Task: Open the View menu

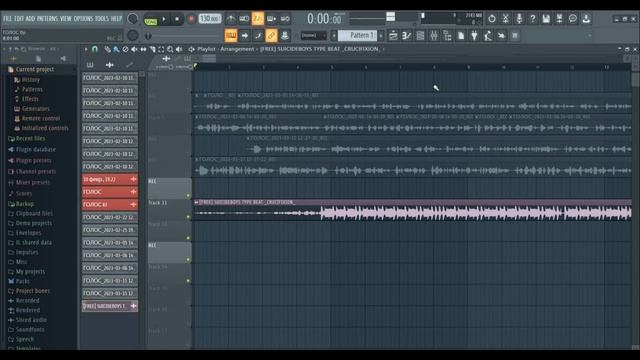Action: [66, 19]
